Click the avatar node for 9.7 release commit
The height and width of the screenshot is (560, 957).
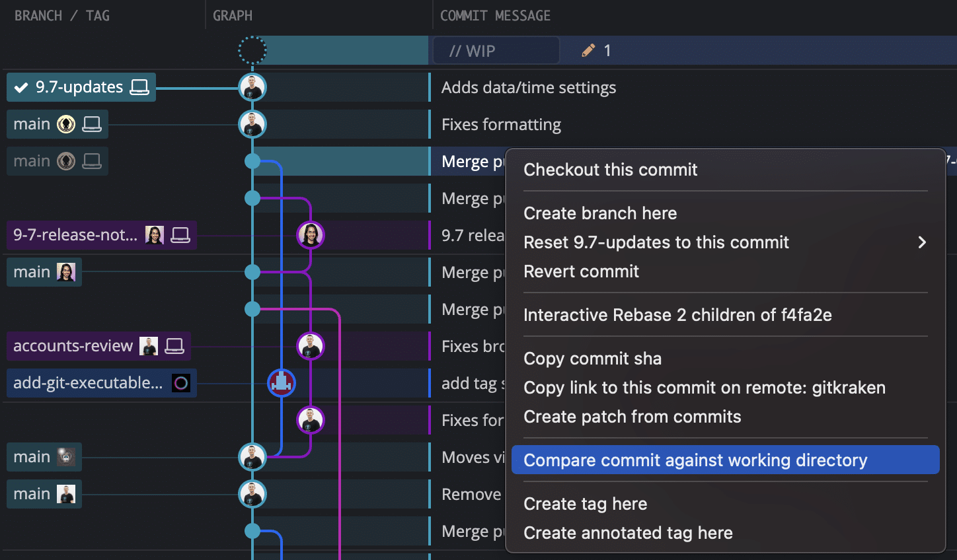[311, 235]
